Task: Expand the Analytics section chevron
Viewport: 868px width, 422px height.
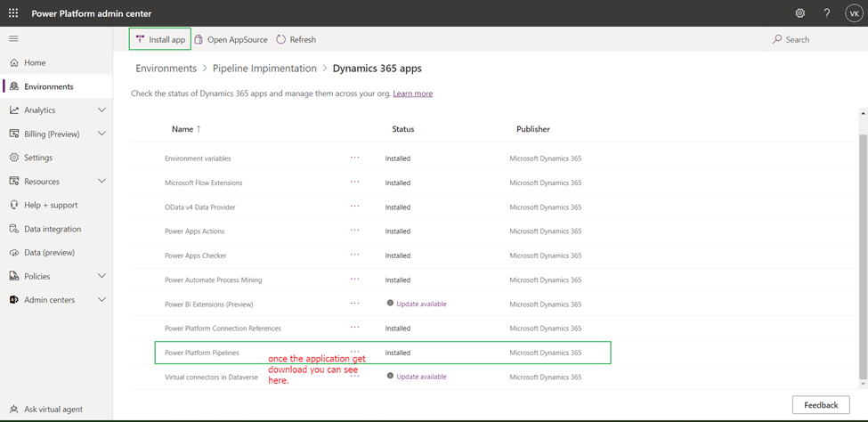Action: coord(101,110)
